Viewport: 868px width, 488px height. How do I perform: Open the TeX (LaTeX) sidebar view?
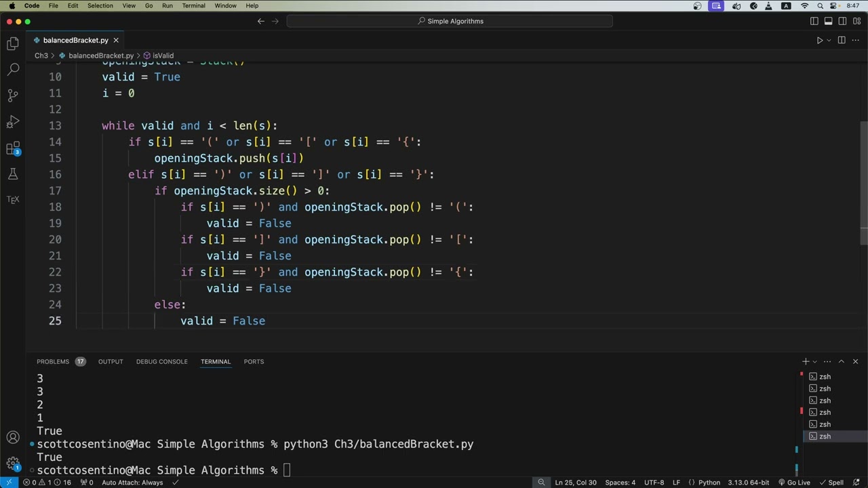pos(13,199)
